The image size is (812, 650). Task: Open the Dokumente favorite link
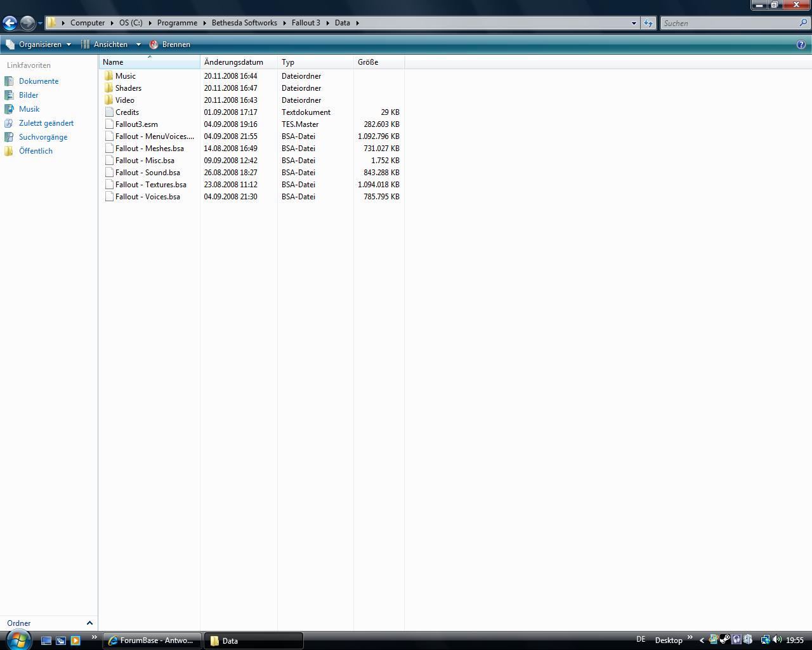(x=39, y=81)
